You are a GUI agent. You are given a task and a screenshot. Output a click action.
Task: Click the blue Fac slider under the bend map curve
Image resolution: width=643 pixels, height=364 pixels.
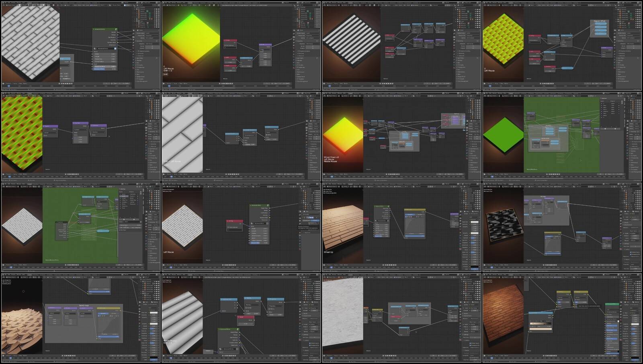[109, 337]
